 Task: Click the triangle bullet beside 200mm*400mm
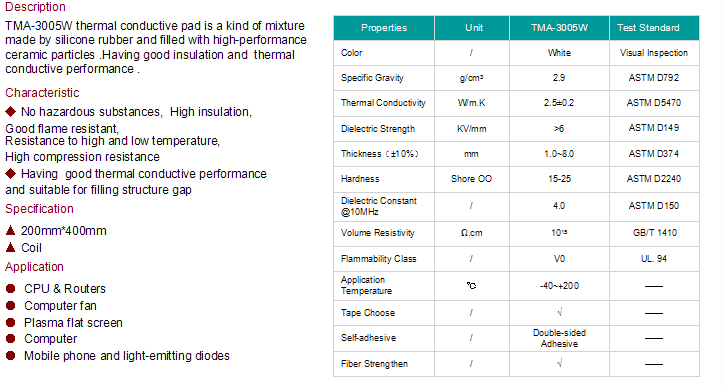click(x=10, y=230)
